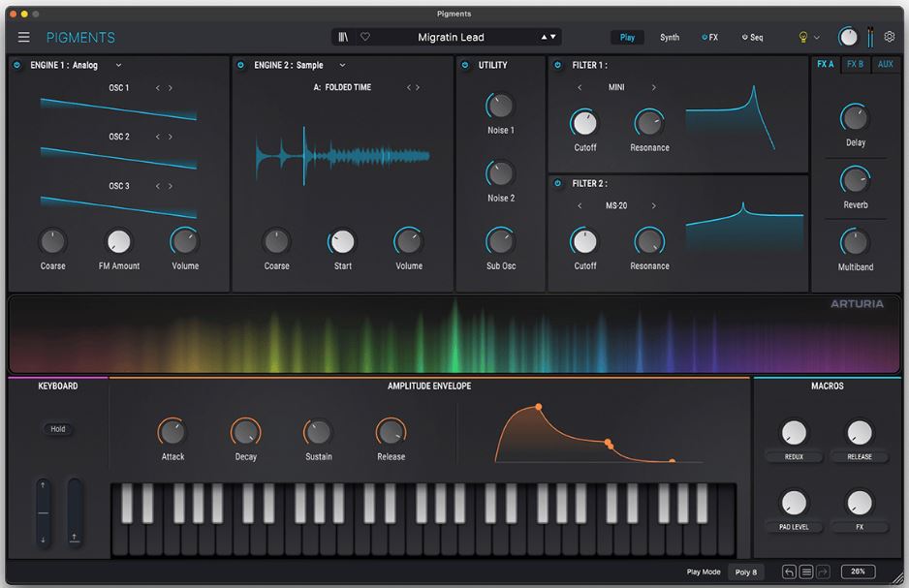The width and height of the screenshot is (909, 588).
Task: Click the Filter 1 Cutoff knob
Action: pyautogui.click(x=584, y=123)
